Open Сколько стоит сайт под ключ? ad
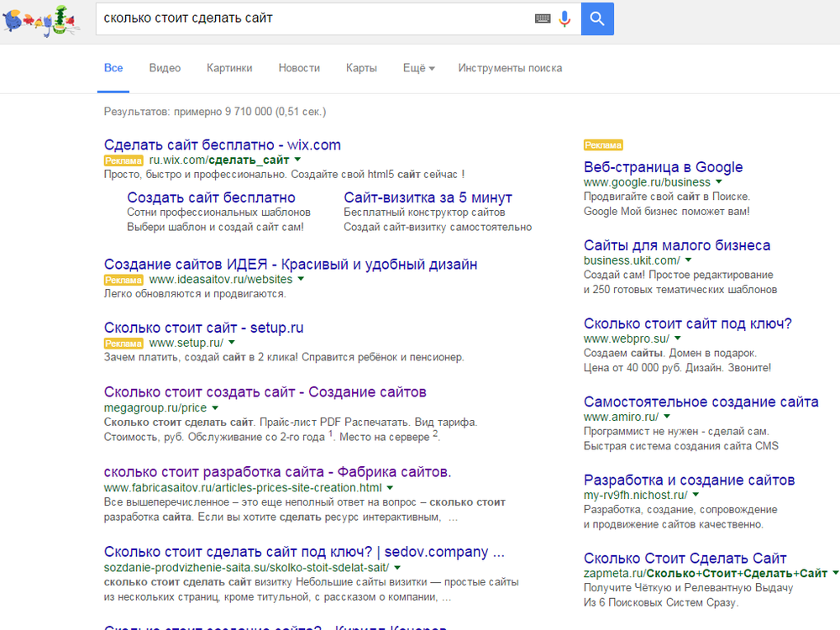The width and height of the screenshot is (840, 630). [688, 323]
